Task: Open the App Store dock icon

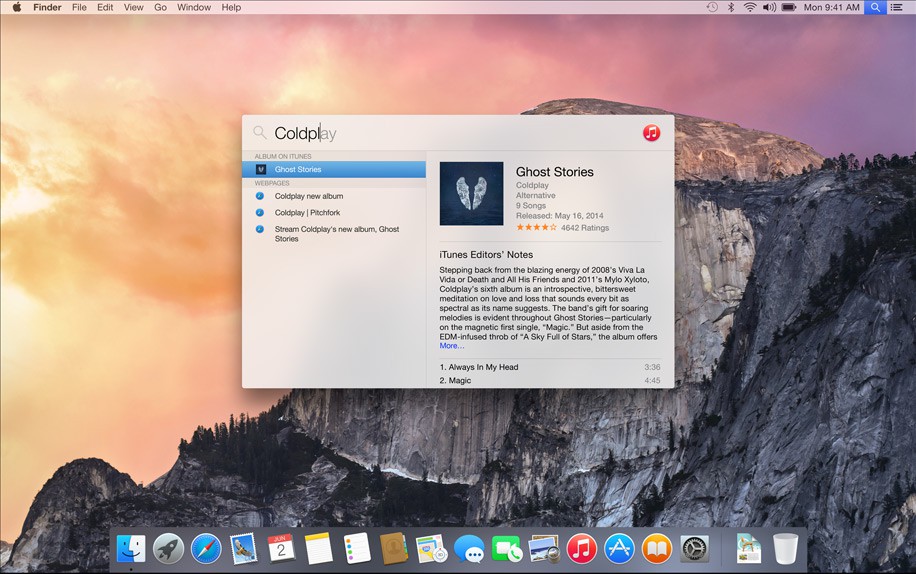Action: point(619,548)
